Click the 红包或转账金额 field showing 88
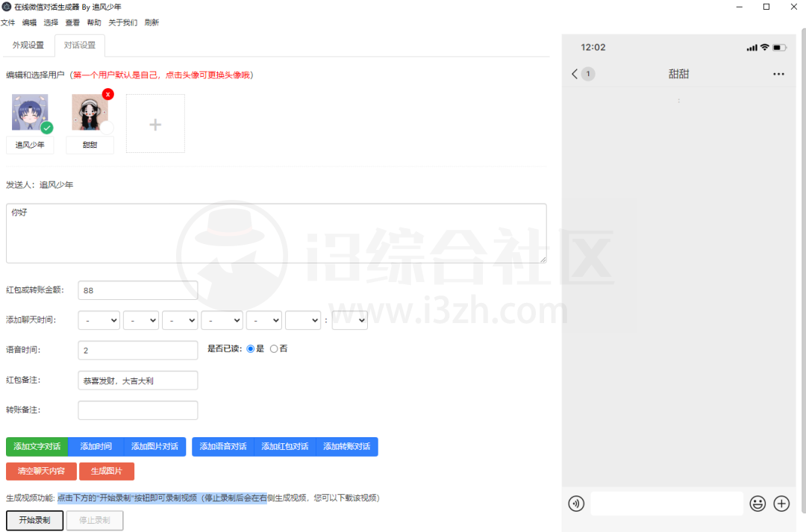 (x=138, y=290)
